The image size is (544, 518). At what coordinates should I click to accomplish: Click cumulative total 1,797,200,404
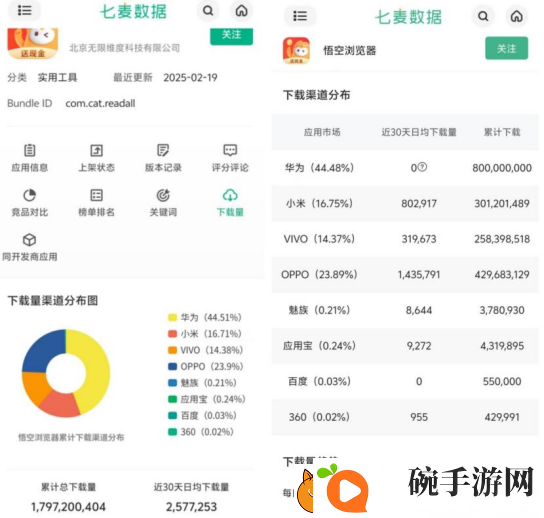coord(68,507)
